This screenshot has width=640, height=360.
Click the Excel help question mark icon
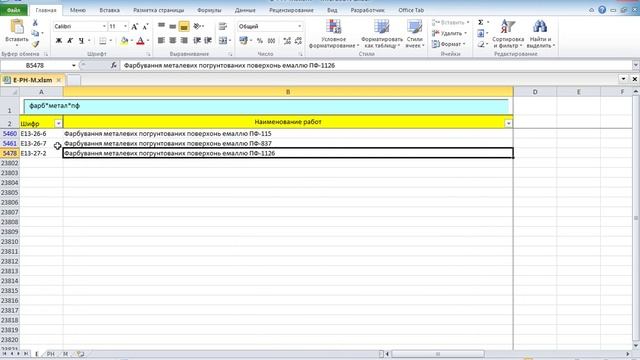[x=602, y=10]
